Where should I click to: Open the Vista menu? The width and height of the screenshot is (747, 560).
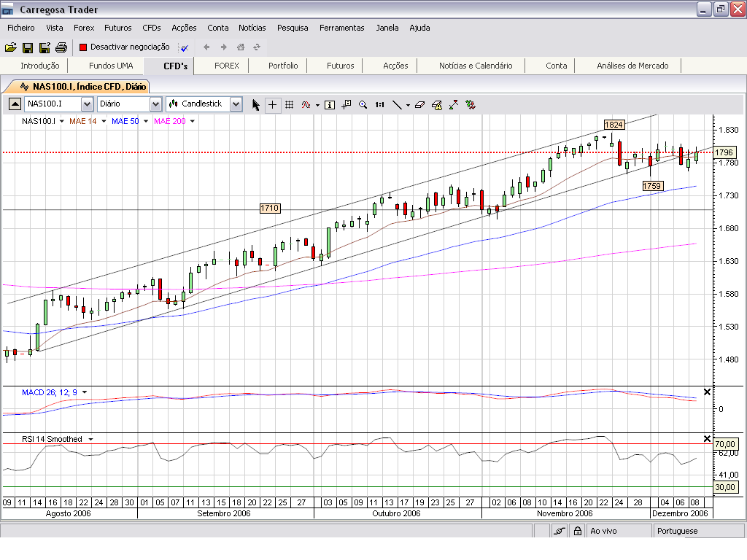(55, 28)
